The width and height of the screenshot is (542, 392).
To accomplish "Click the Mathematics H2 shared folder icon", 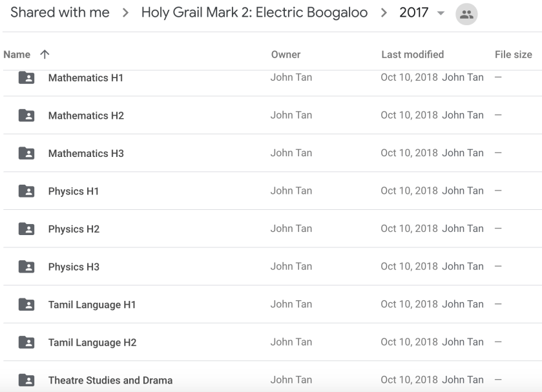I will click(x=26, y=116).
